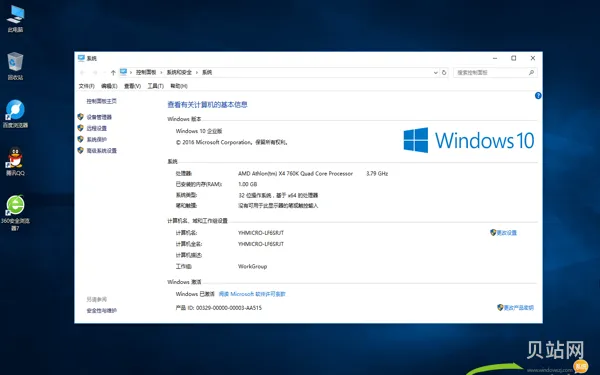Open 系统保护 system protection link
Image resolution: width=600 pixels, height=375 pixels.
tap(96, 139)
